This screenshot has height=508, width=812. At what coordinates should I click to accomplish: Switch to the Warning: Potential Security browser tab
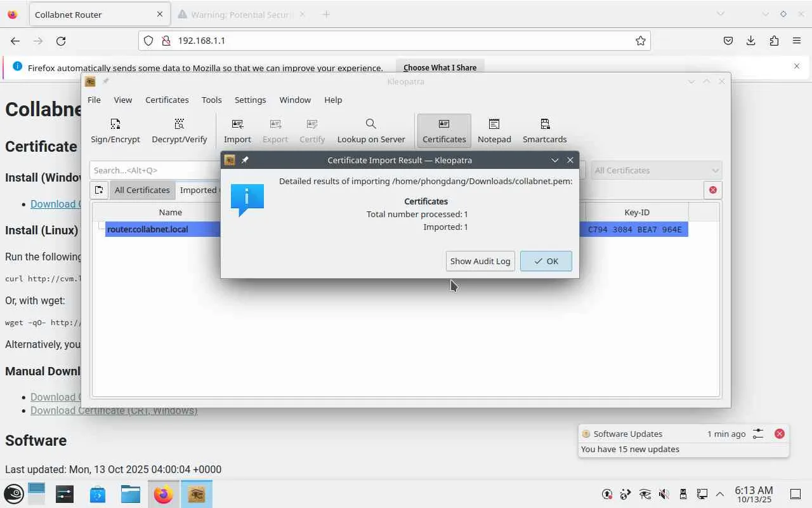[x=241, y=14]
